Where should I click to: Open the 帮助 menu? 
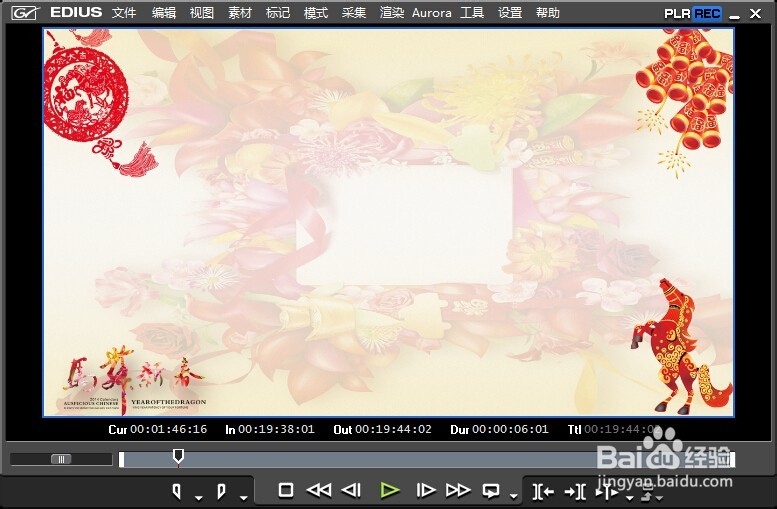click(x=548, y=12)
